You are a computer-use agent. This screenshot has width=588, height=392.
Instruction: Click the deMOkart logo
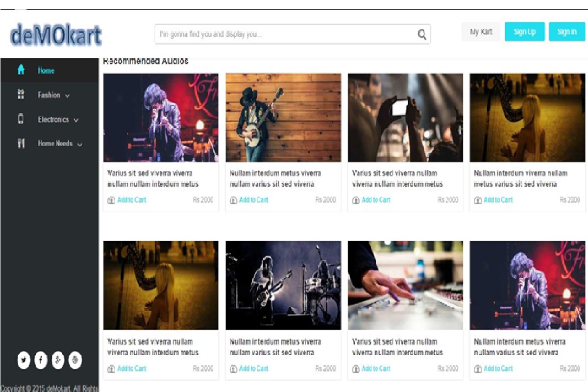55,35
